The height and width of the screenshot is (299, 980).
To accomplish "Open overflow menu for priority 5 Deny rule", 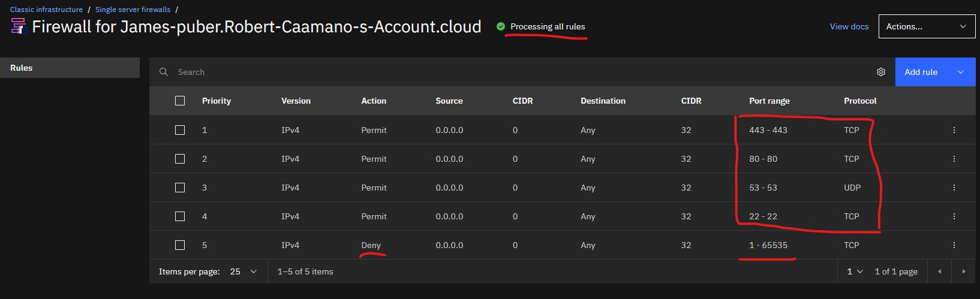I will click(954, 245).
